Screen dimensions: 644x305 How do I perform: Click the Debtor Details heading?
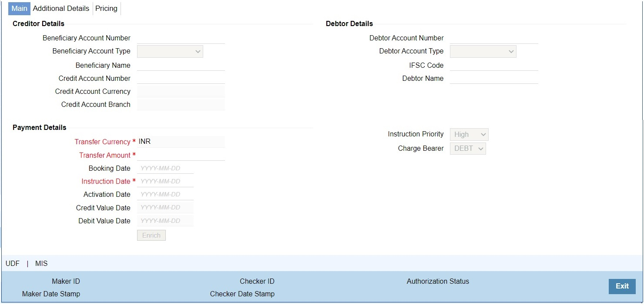coord(349,23)
